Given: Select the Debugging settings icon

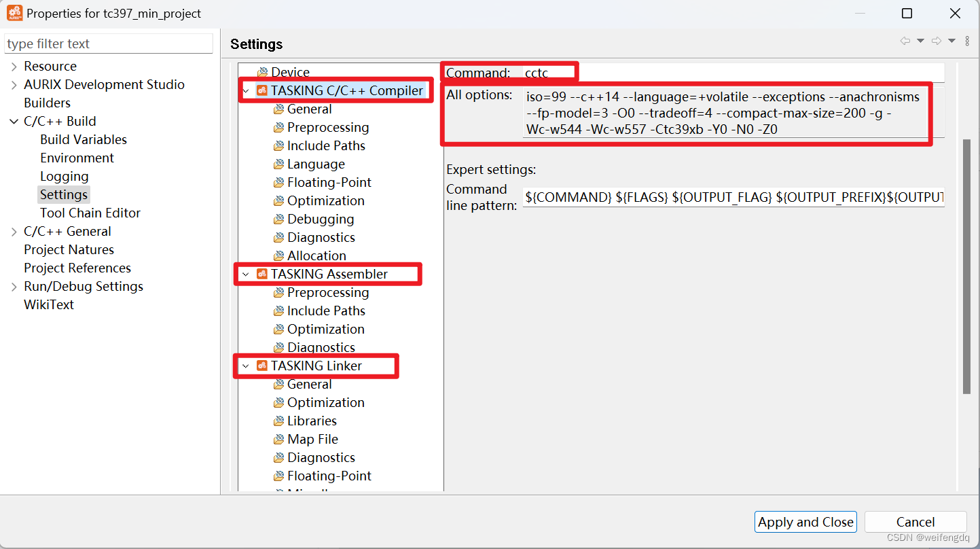Looking at the screenshot, I should pyautogui.click(x=279, y=219).
